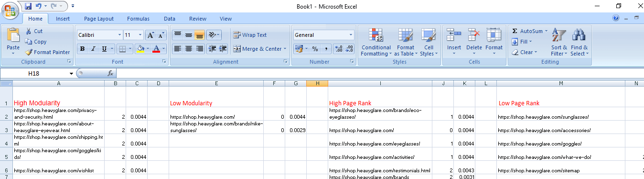Apply fill color to cell

pos(140,49)
